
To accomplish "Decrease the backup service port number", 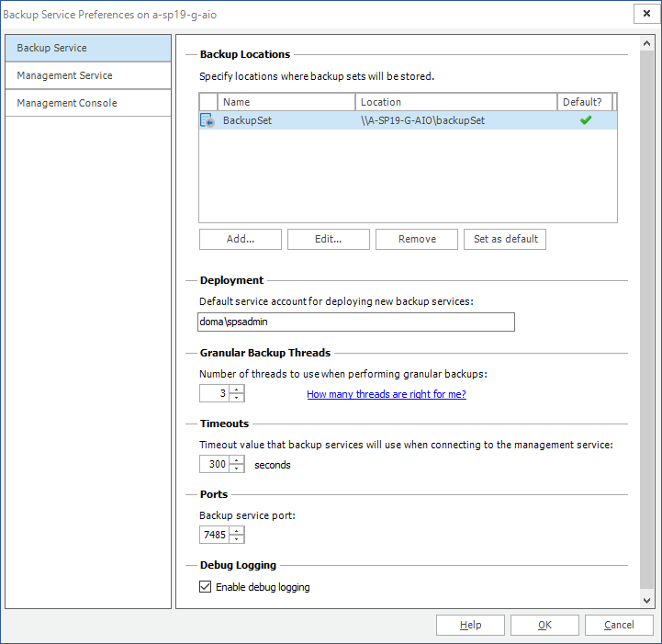I will [x=237, y=539].
